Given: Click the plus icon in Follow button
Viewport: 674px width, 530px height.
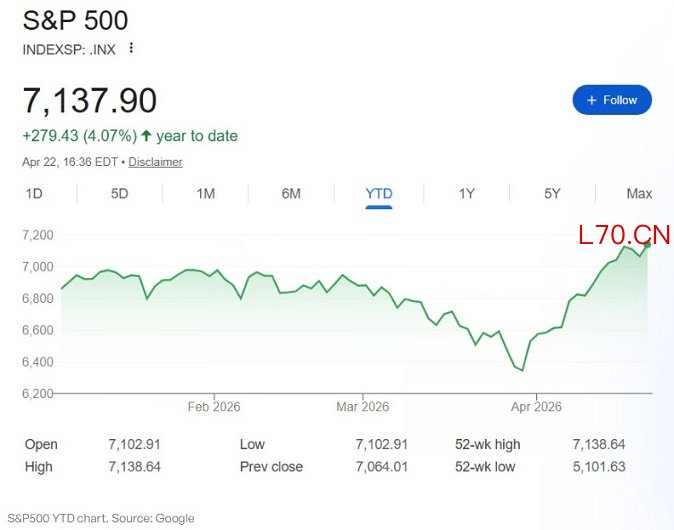Looking at the screenshot, I should click(592, 100).
